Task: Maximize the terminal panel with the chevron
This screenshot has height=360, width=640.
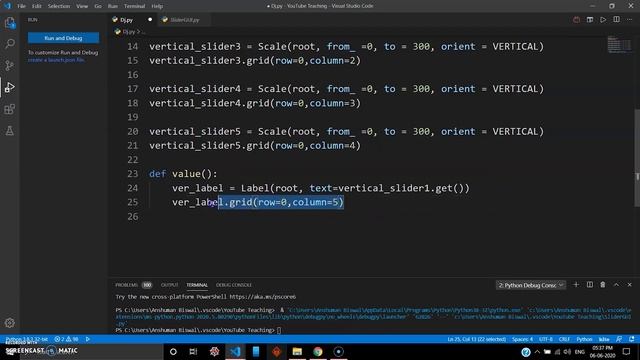Action: [616, 285]
